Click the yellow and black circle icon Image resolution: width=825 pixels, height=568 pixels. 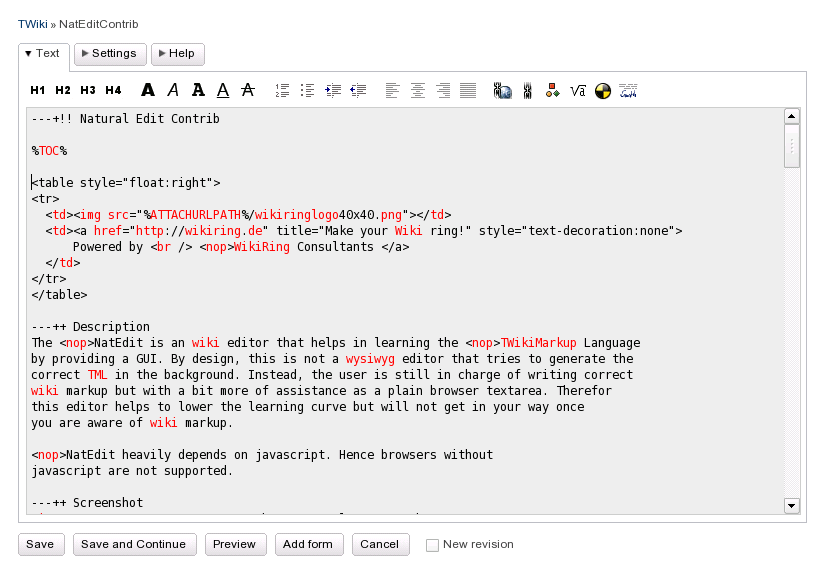click(603, 91)
